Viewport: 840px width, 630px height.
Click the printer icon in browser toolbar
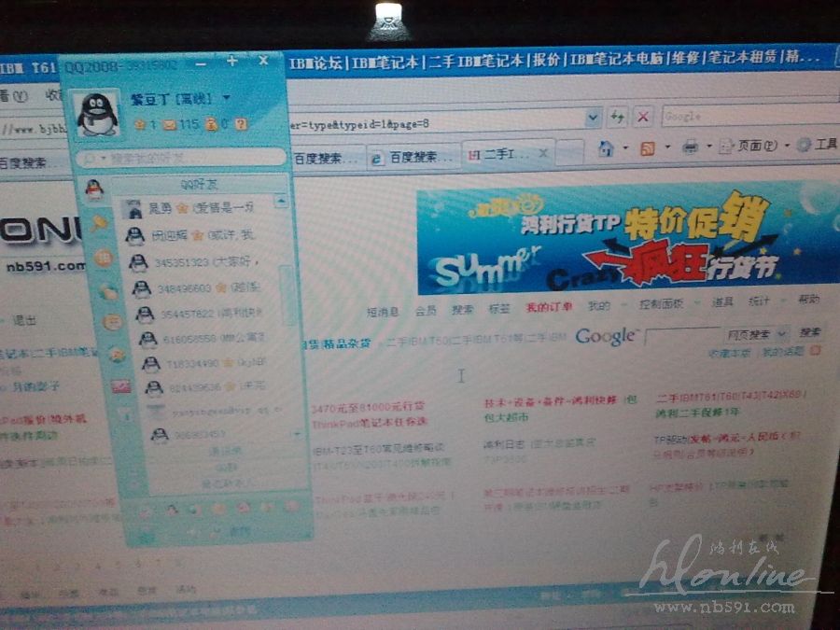click(x=690, y=146)
